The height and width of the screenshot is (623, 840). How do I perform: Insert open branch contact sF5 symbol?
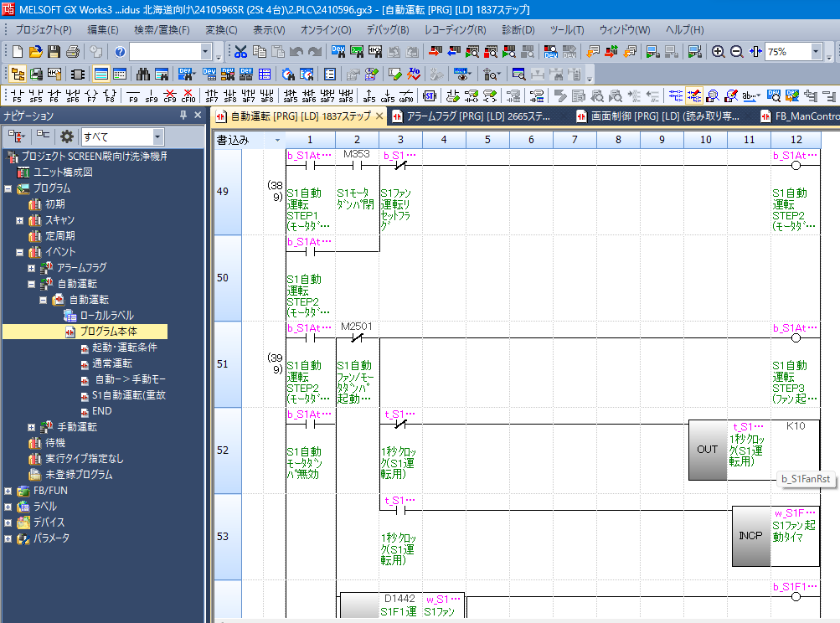[x=36, y=95]
